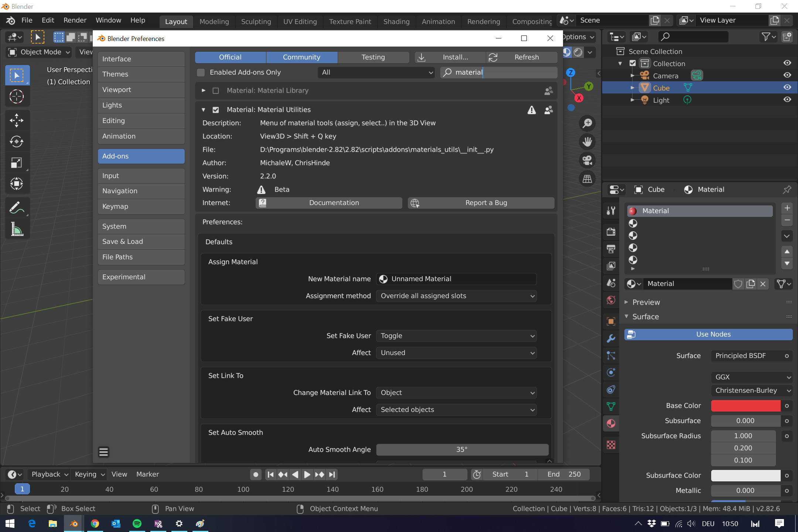The width and height of the screenshot is (798, 532).
Task: Open the Set Fake User Toggle dropdown
Action: pyautogui.click(x=456, y=336)
